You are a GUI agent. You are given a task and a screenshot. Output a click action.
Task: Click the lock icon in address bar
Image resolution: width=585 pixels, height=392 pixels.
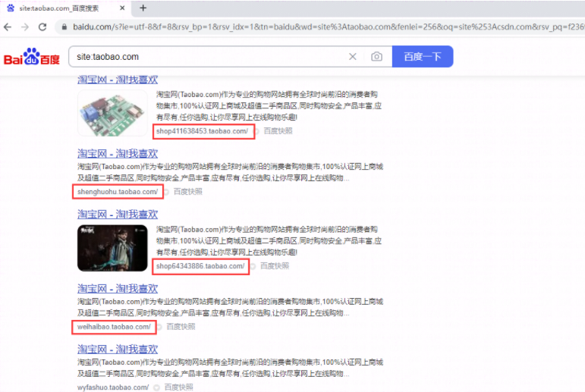(x=64, y=27)
